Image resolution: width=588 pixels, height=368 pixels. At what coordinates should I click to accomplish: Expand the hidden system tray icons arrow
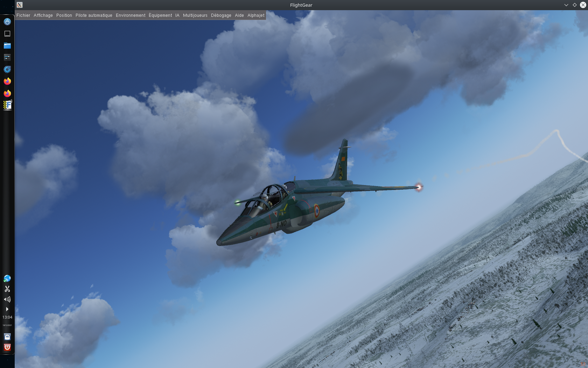(7, 309)
